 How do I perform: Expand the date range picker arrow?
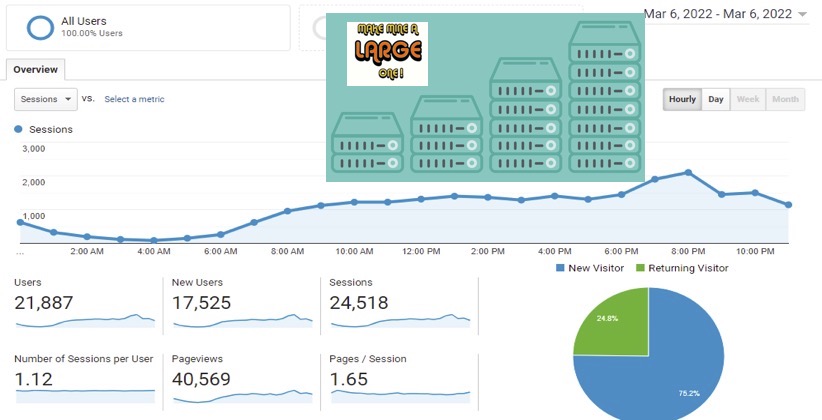802,15
